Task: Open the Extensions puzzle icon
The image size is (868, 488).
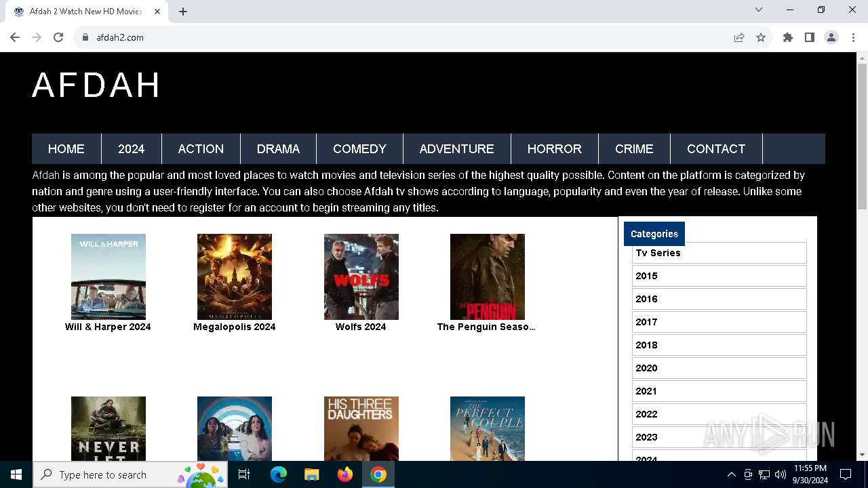Action: (788, 37)
